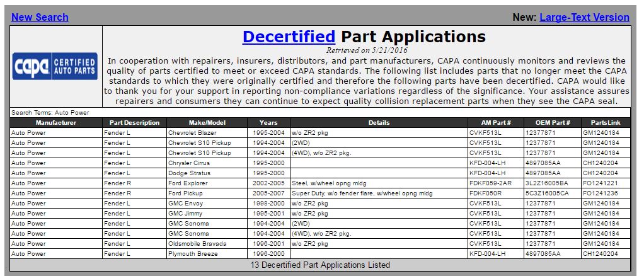644x276 pixels.
Task: Click the "Super Duty, w/o fender flare" details
Action: pos(379,193)
